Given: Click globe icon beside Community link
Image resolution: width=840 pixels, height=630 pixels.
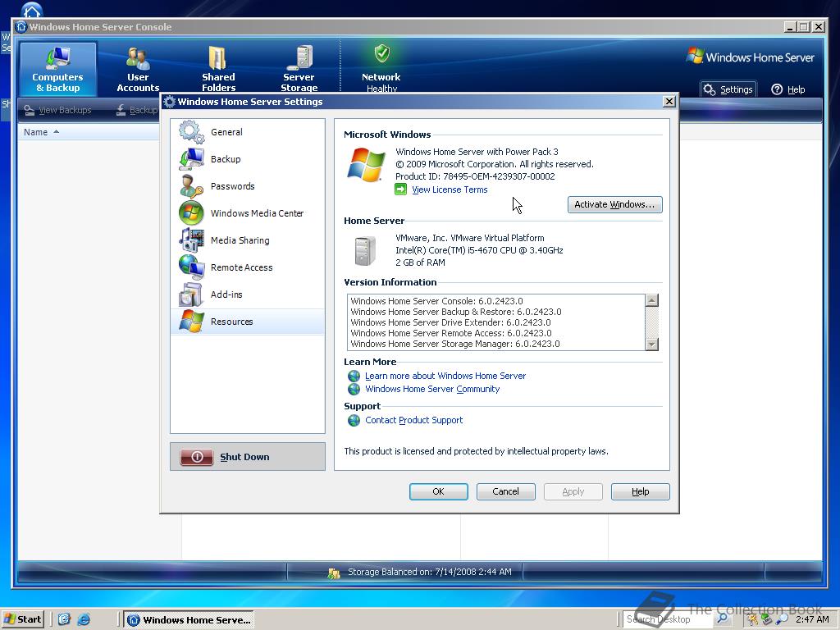Looking at the screenshot, I should pyautogui.click(x=354, y=390).
